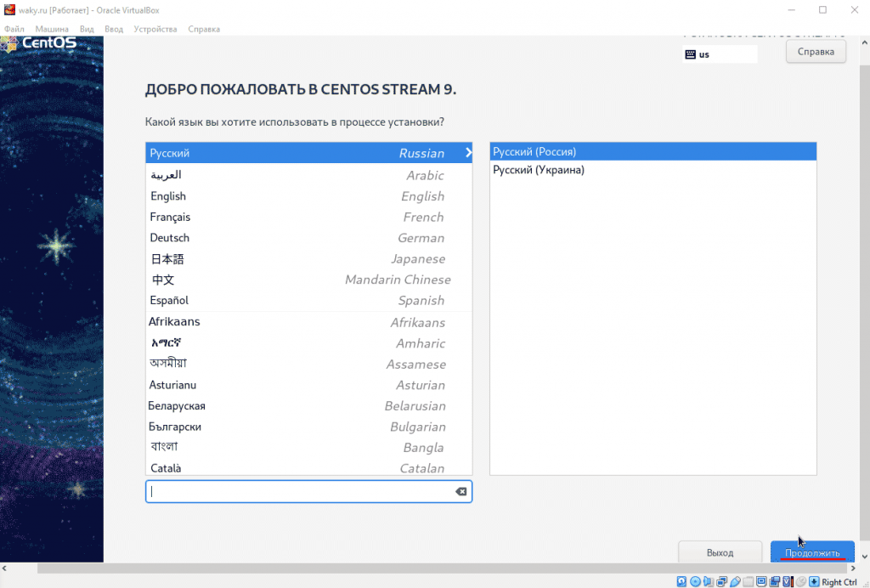870x588 pixels.
Task: Select the Беларуская language row
Action: (x=308, y=405)
